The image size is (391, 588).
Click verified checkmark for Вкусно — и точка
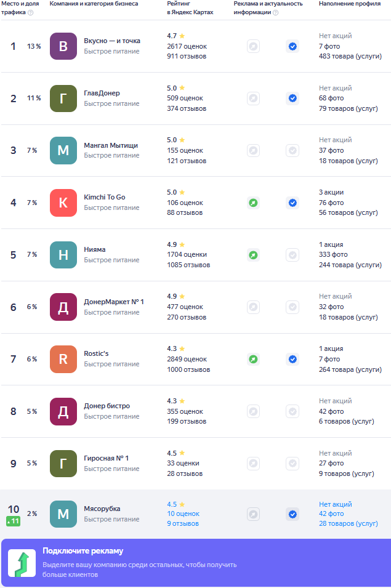point(292,46)
